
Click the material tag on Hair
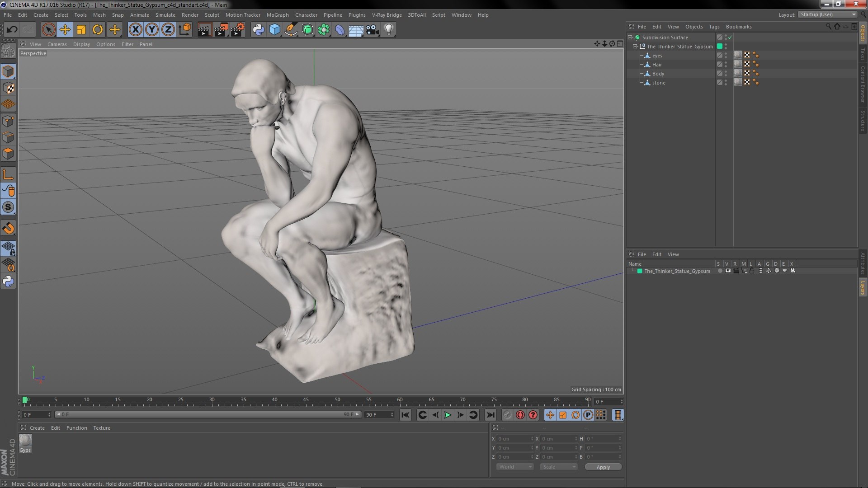tap(737, 64)
